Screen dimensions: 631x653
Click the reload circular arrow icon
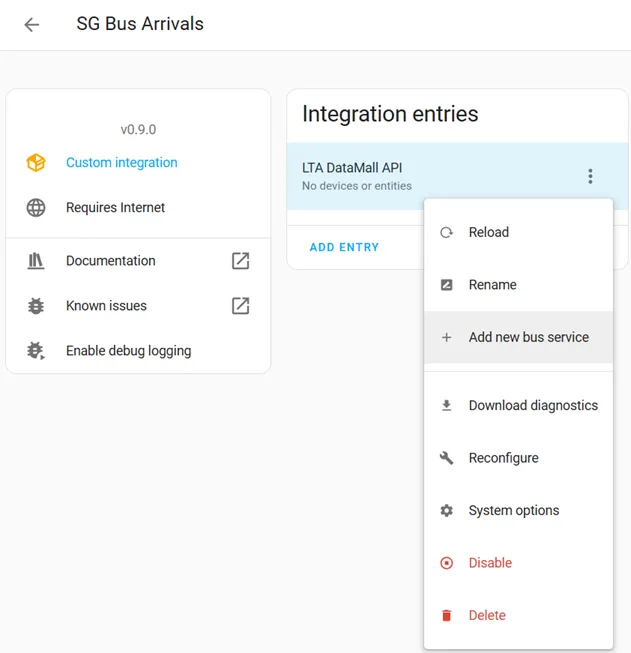(x=446, y=232)
